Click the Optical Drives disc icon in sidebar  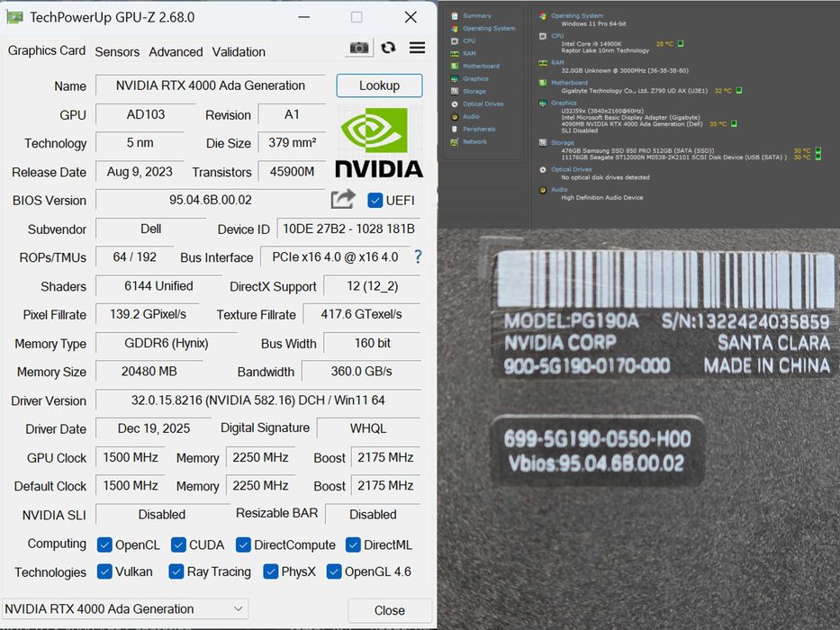pyautogui.click(x=455, y=103)
